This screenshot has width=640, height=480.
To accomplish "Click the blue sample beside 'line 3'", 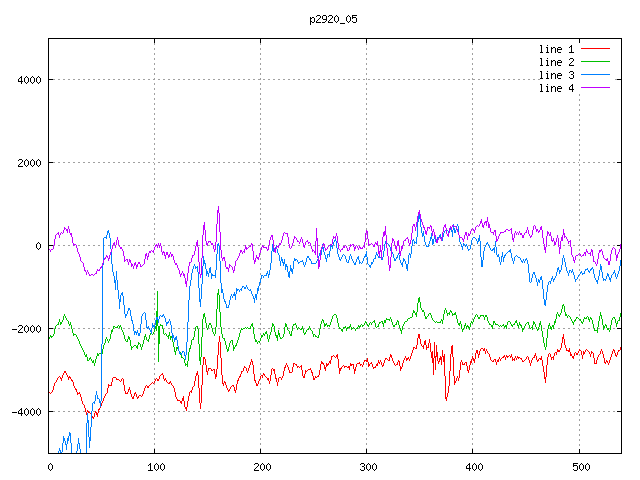I will [595, 75].
